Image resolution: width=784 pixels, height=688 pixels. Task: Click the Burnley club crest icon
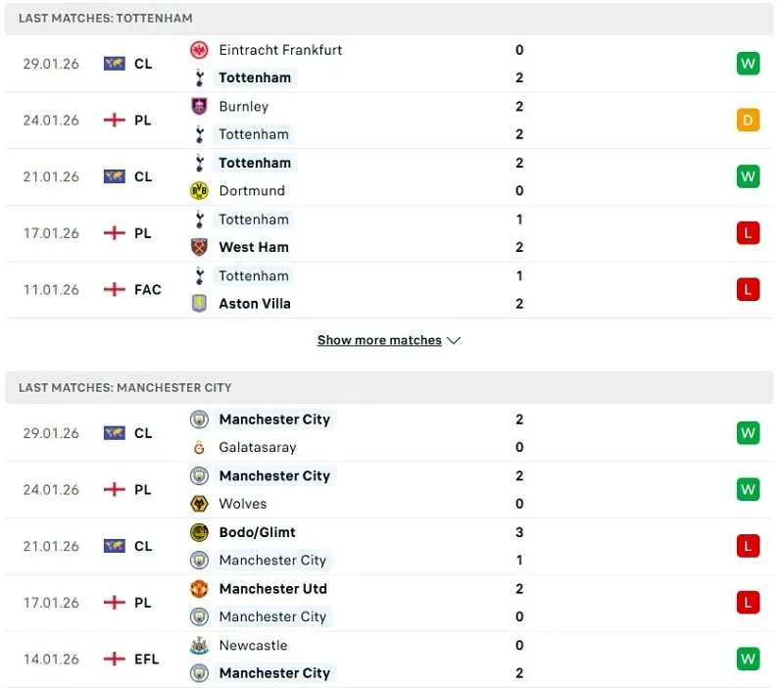point(199,107)
